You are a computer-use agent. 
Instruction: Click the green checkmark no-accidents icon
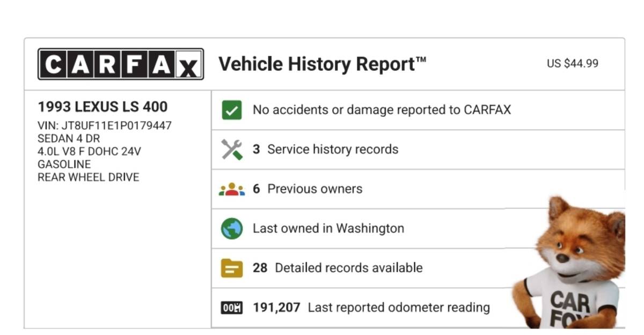pos(232,110)
